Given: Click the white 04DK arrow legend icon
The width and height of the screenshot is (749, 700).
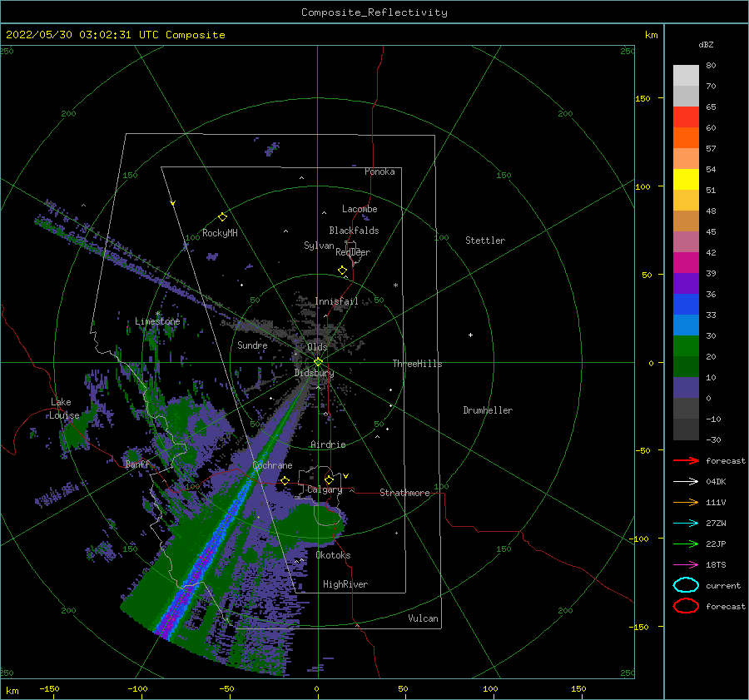Looking at the screenshot, I should tap(686, 482).
